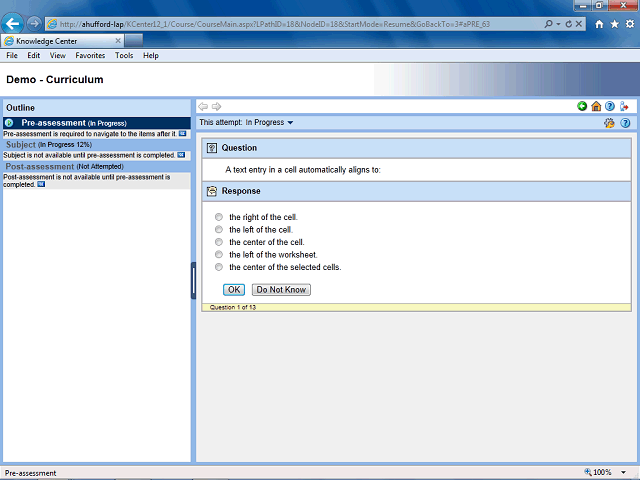Click the status bar Pre-assessment text
Viewport: 640px width, 480px height.
click(31, 473)
